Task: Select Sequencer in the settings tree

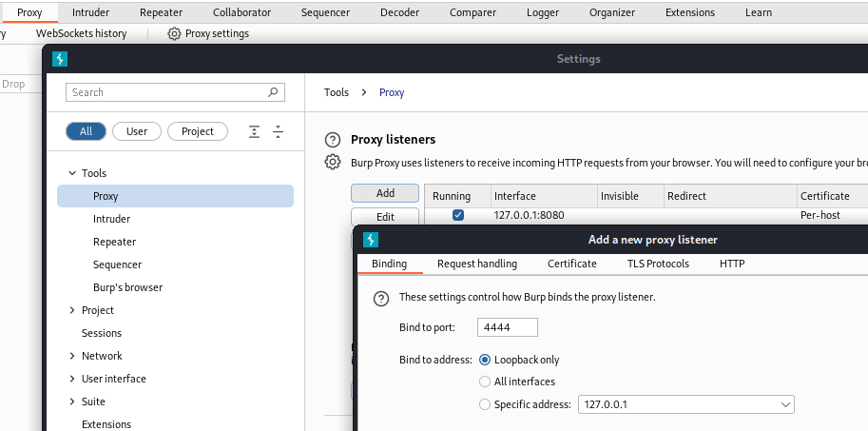Action: point(117,264)
